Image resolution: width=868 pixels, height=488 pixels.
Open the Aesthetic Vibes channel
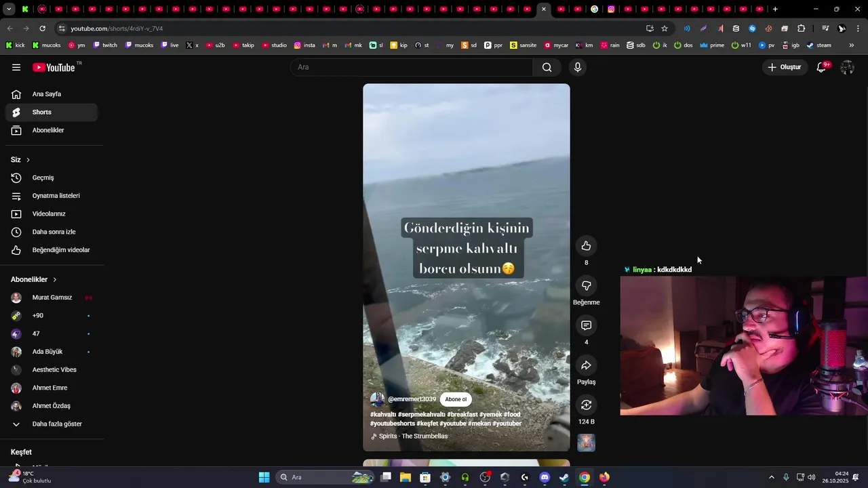(x=52, y=369)
